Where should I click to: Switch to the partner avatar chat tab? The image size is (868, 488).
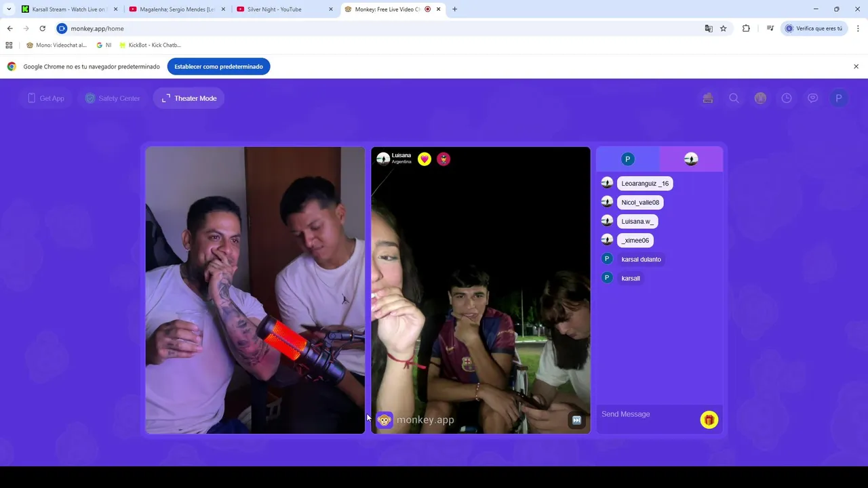[x=691, y=159]
